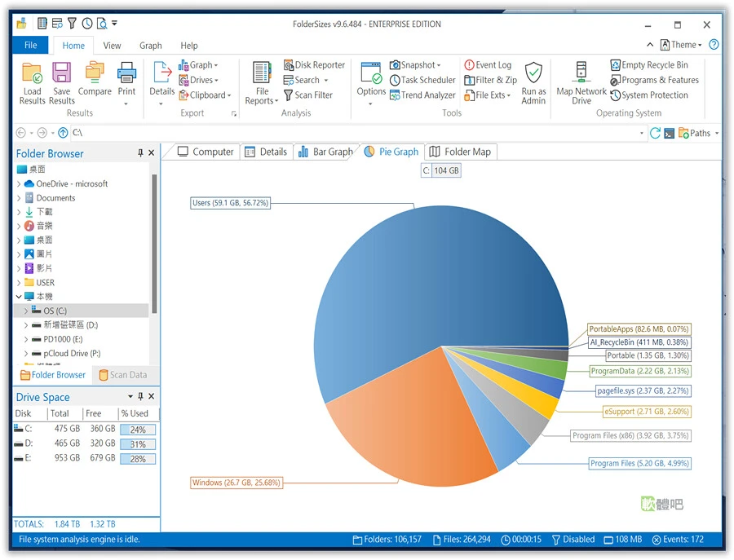
Task: Open the Disk Reporter tool
Action: (314, 65)
